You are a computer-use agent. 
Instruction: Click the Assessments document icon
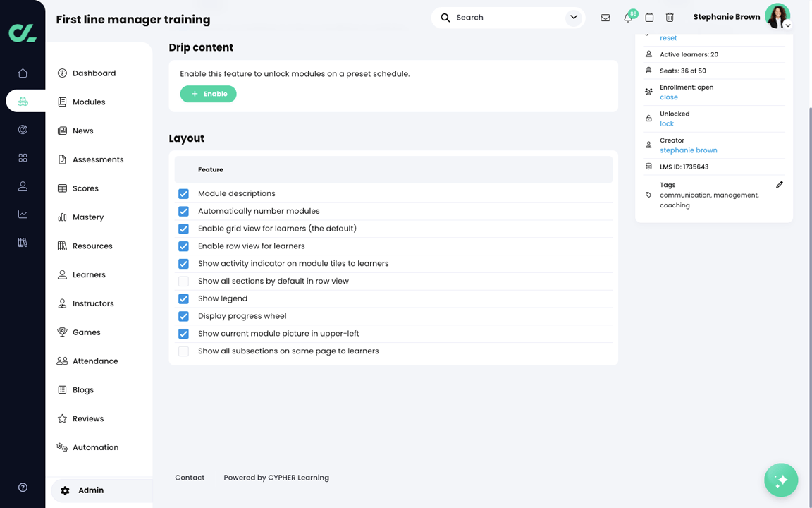click(x=62, y=159)
